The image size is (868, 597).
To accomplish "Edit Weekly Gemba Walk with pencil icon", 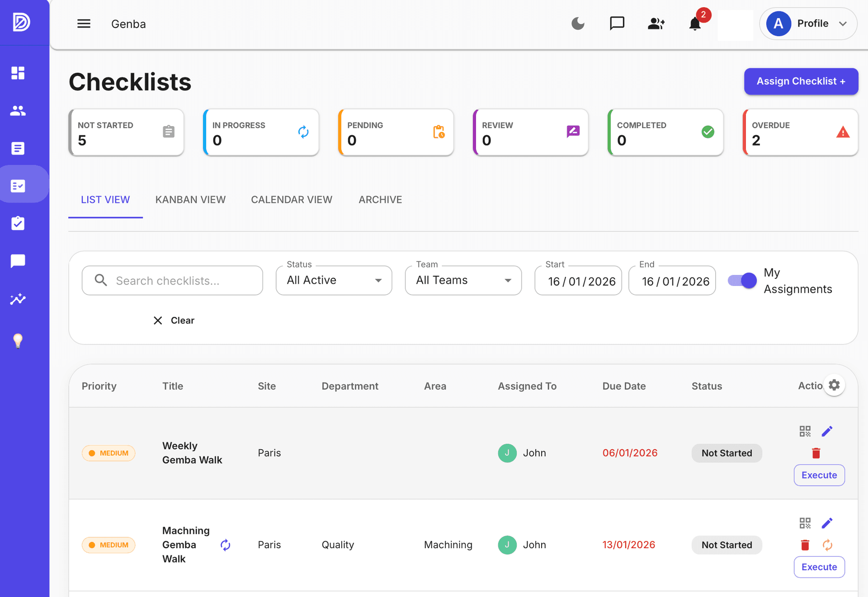I will (827, 431).
